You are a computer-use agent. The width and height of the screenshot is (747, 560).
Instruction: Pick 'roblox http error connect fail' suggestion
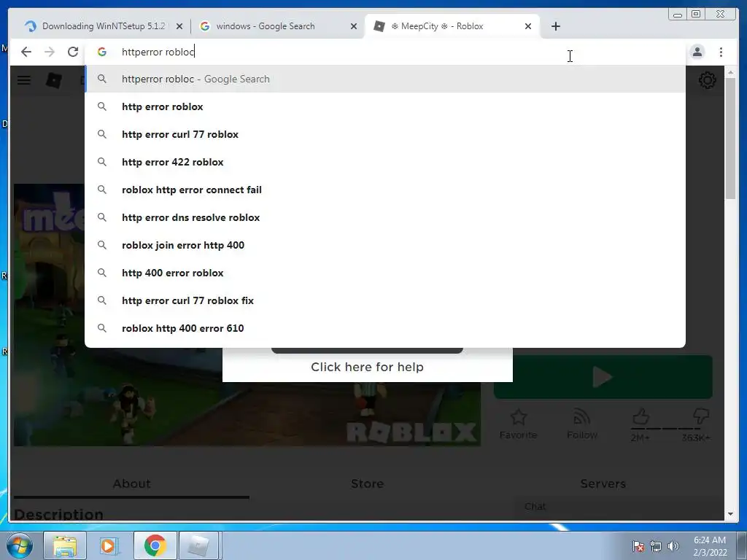[x=385, y=190]
